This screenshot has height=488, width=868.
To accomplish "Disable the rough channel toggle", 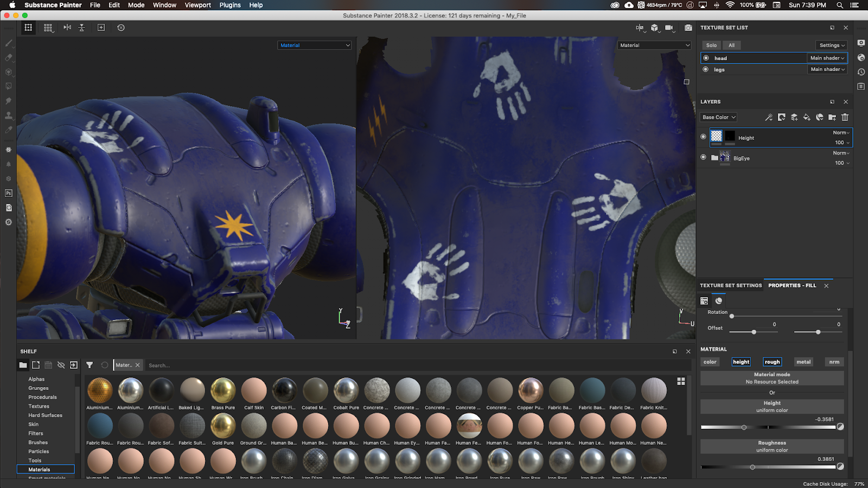I will click(772, 362).
